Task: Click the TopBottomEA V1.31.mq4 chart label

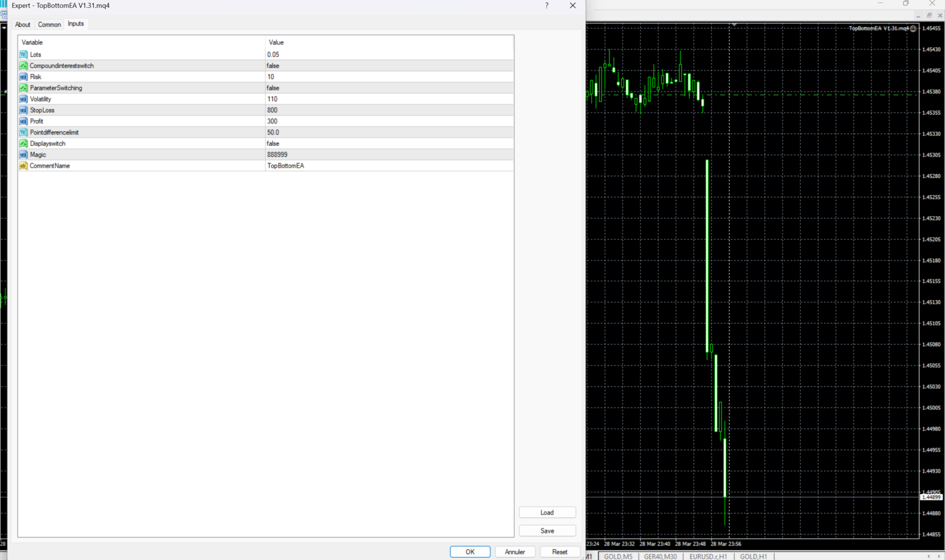Action: tap(879, 28)
